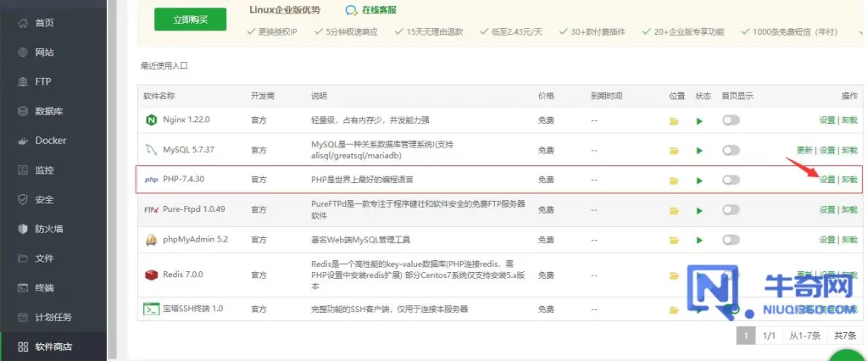Toggle homepage display for MySQL 5.7.37
Viewport: 868px width, 361px height.
point(731,149)
